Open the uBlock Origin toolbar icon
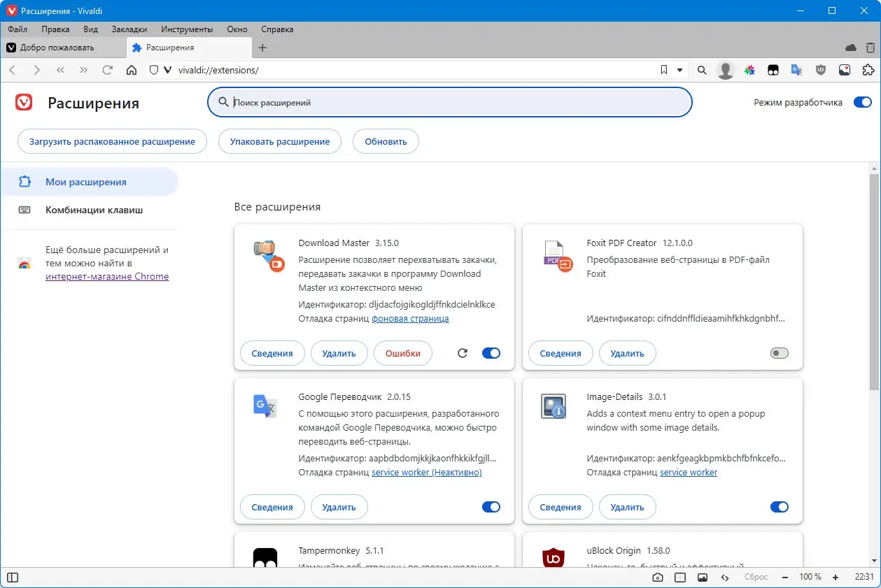Viewport: 881px width, 588px height. (821, 70)
